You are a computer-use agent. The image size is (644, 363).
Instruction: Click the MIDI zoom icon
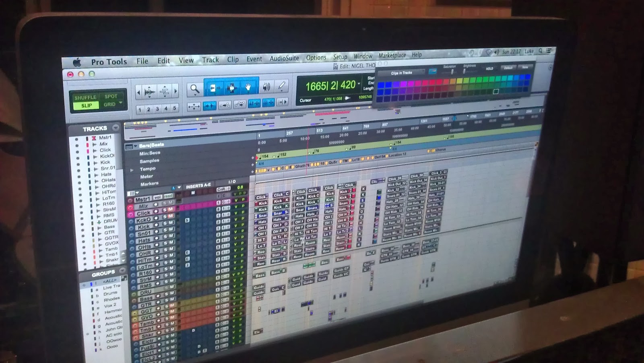pos(164,92)
